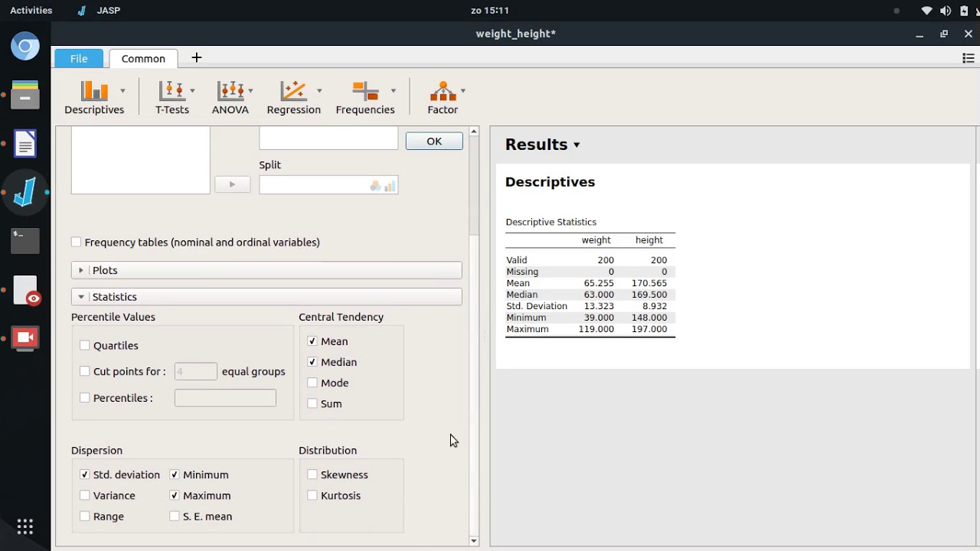Add a new module with the plus icon
This screenshot has width=980, height=551.
pyautogui.click(x=196, y=57)
